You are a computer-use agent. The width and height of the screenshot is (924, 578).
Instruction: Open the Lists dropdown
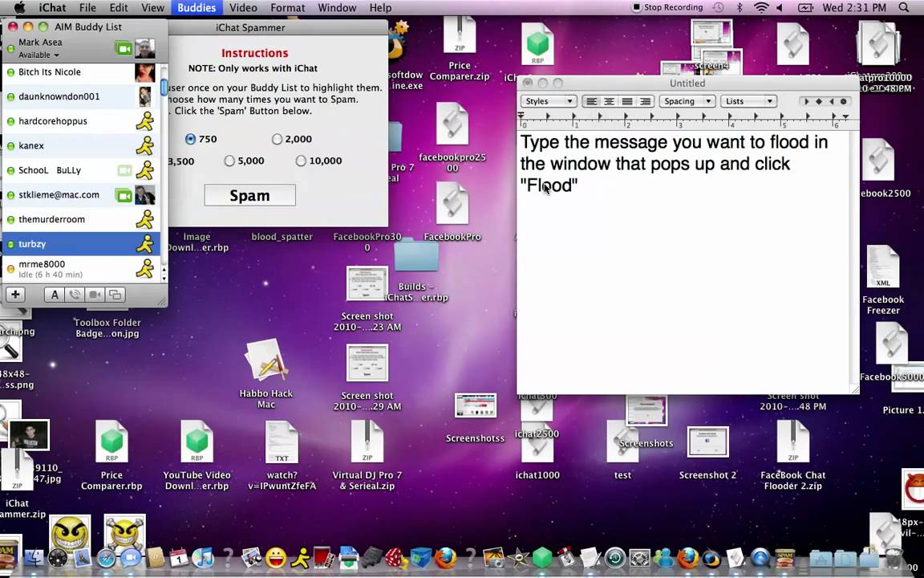[748, 101]
